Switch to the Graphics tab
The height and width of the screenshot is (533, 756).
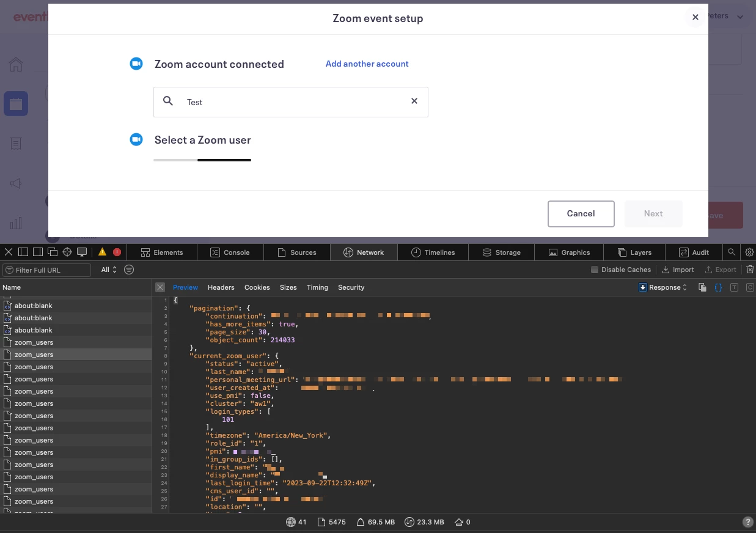point(569,252)
